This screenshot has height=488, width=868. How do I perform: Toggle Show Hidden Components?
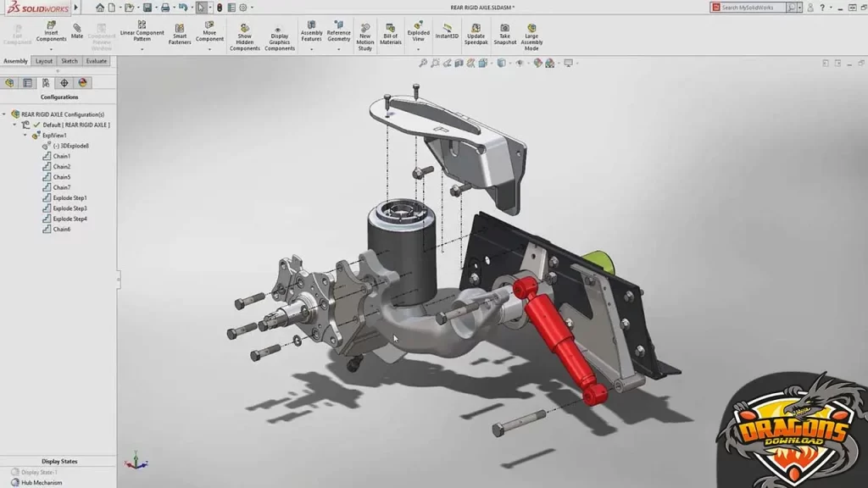(x=244, y=36)
